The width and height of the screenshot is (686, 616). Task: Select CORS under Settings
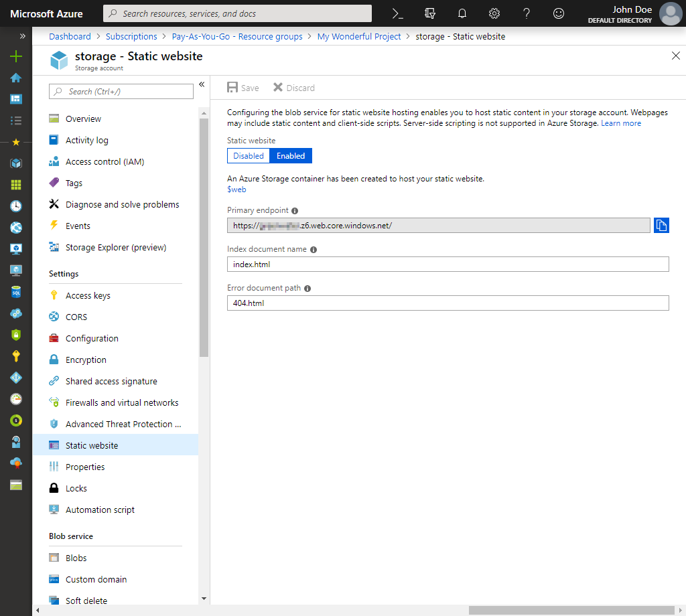pyautogui.click(x=76, y=317)
